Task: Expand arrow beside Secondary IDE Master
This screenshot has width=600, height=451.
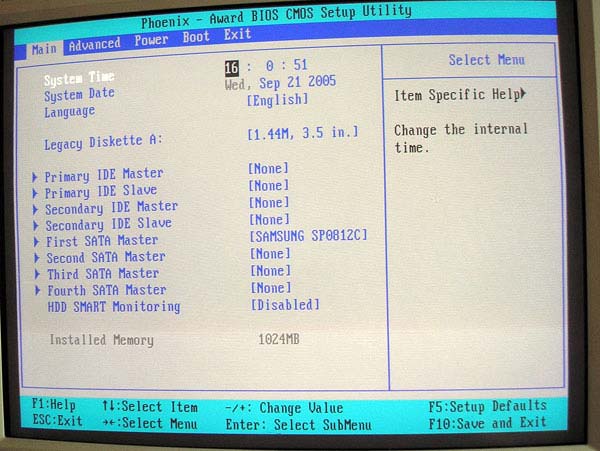Action: [x=35, y=210]
